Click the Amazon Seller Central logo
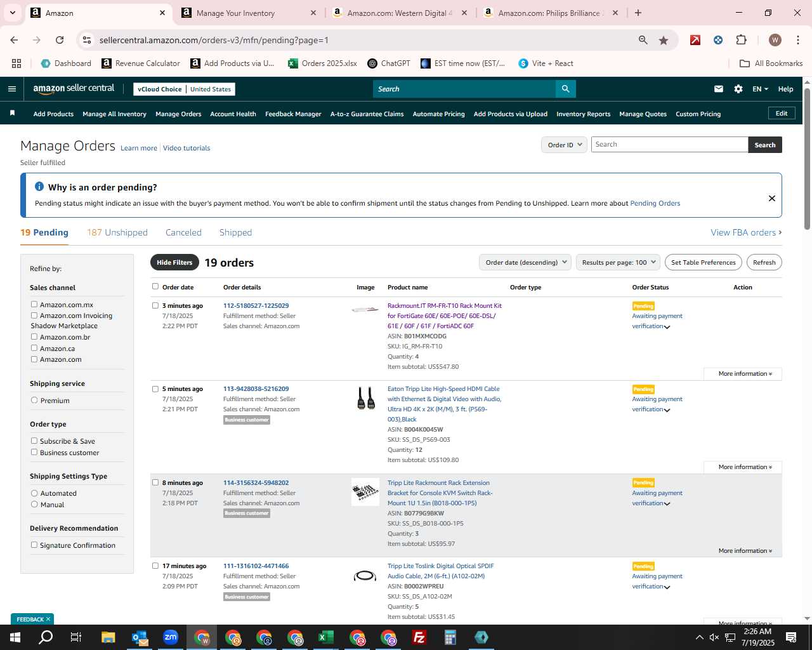The height and width of the screenshot is (650, 812). point(74,89)
